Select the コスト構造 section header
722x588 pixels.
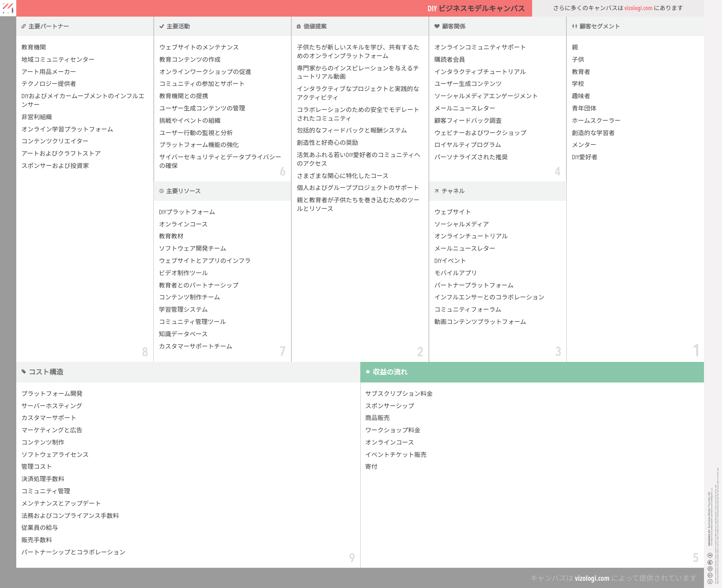188,372
